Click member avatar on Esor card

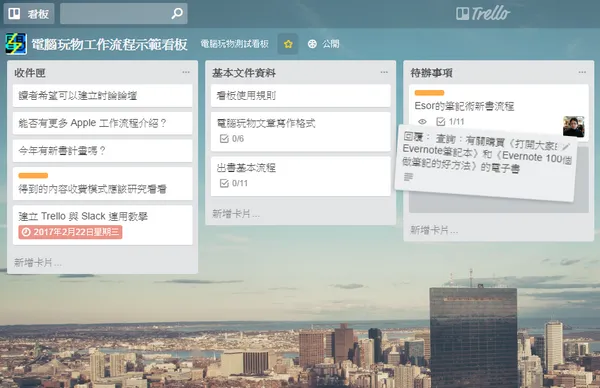[574, 127]
